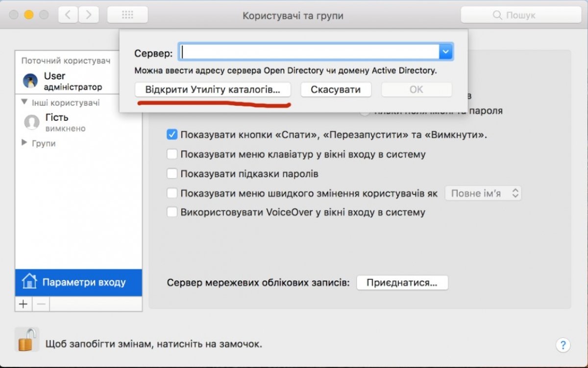Click the lock icon to prevent changes
588x368 pixels.
[x=27, y=339]
